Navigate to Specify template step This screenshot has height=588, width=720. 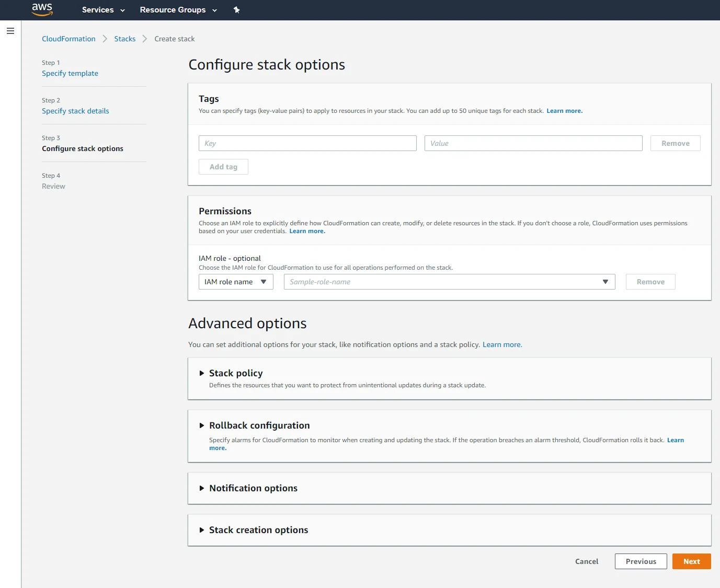[70, 73]
